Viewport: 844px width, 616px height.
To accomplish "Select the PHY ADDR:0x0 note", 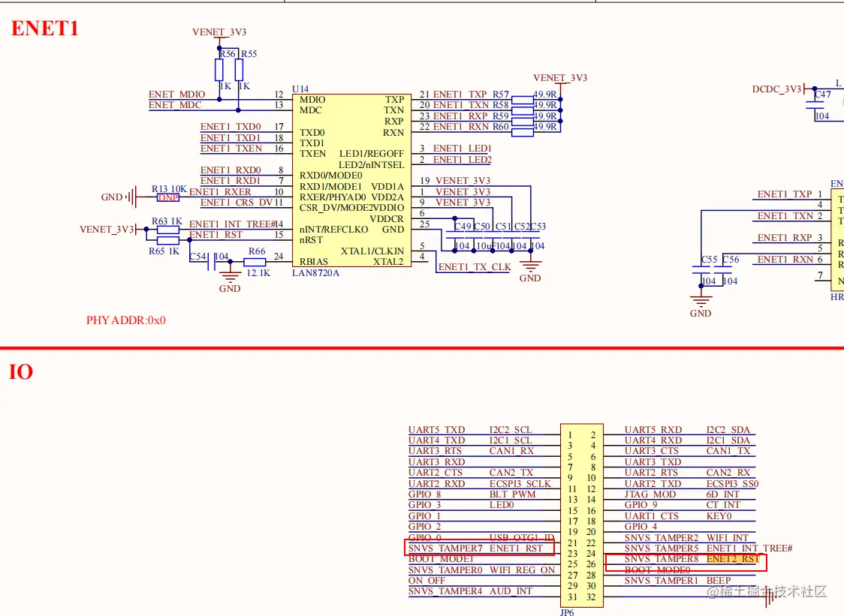I will 126,320.
